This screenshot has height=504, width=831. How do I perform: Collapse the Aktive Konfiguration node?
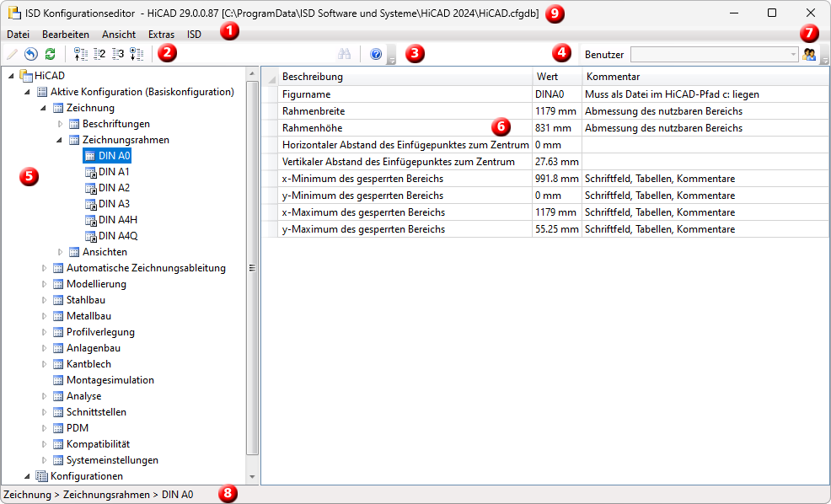(x=28, y=92)
